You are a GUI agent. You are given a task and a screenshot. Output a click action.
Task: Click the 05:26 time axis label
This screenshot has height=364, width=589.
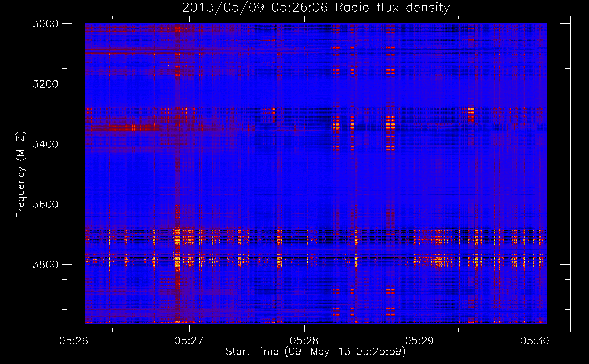click(x=74, y=341)
